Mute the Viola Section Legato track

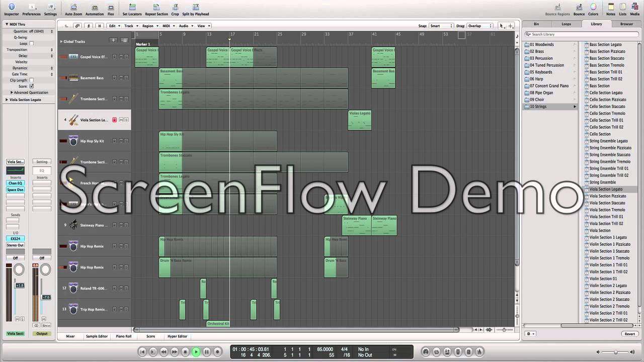tap(121, 120)
